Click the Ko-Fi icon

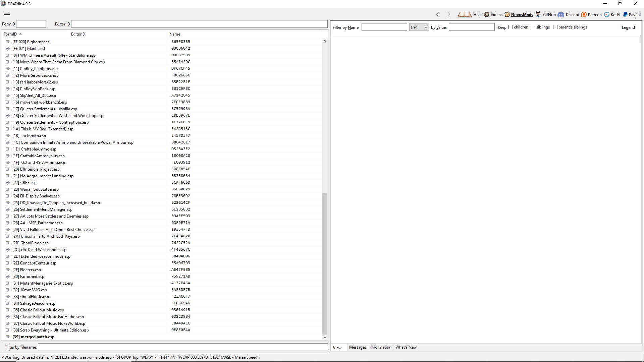[606, 14]
